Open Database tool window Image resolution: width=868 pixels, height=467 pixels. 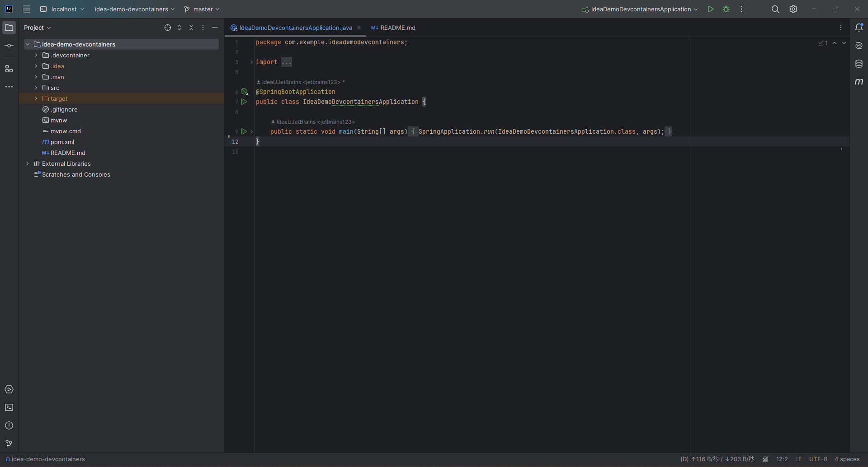[859, 64]
